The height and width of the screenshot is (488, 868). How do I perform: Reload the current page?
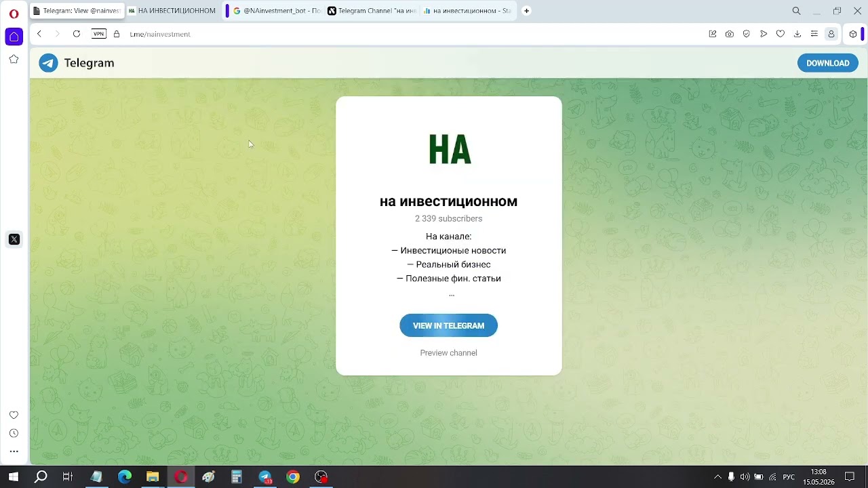[77, 34]
